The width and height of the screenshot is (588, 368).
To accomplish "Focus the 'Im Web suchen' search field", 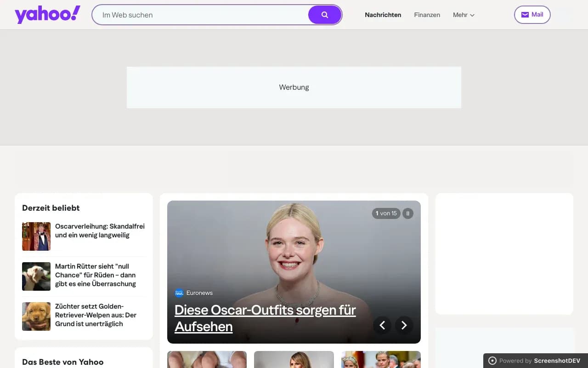I will 201,15.
